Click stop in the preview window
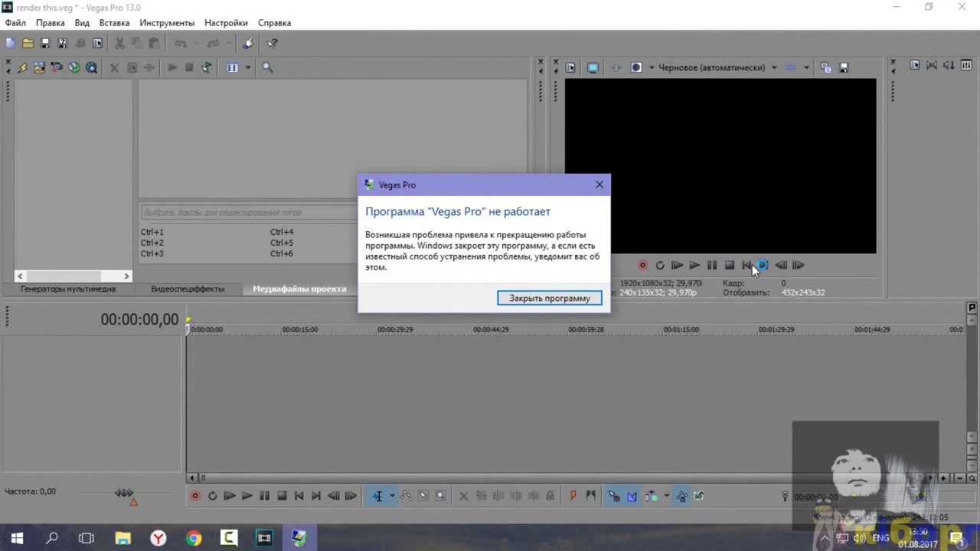The height and width of the screenshot is (551, 980). 730,266
